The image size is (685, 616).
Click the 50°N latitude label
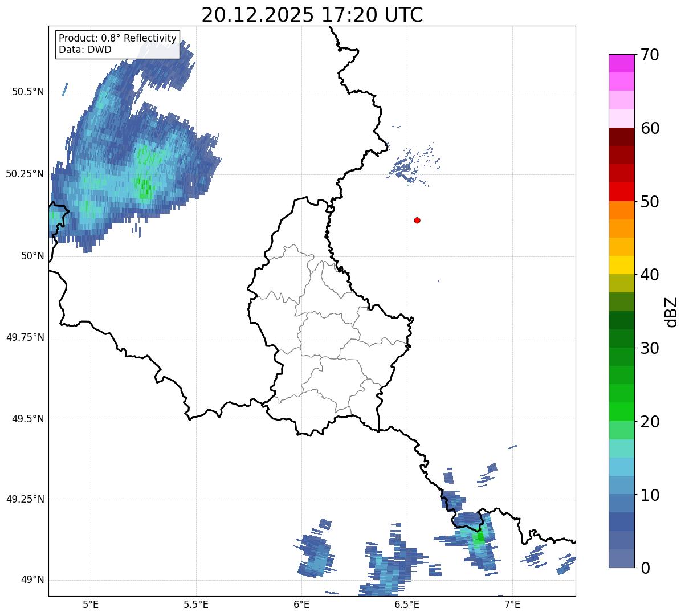[32, 256]
